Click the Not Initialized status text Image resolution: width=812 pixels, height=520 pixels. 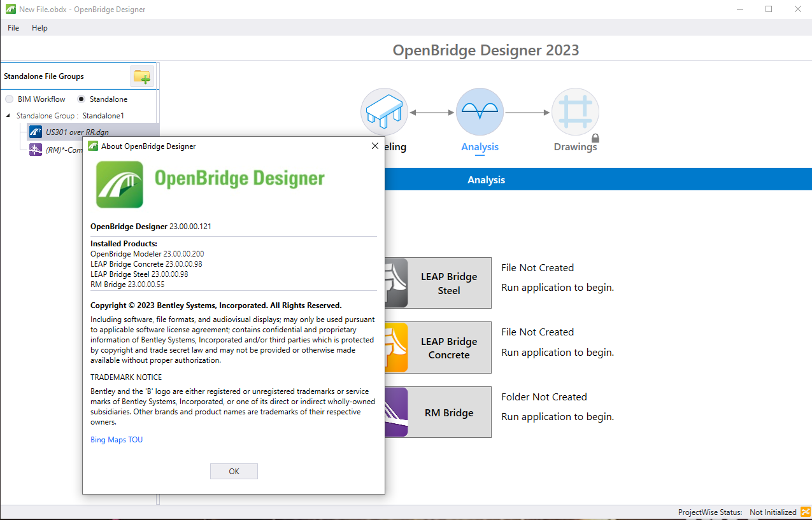(x=773, y=512)
